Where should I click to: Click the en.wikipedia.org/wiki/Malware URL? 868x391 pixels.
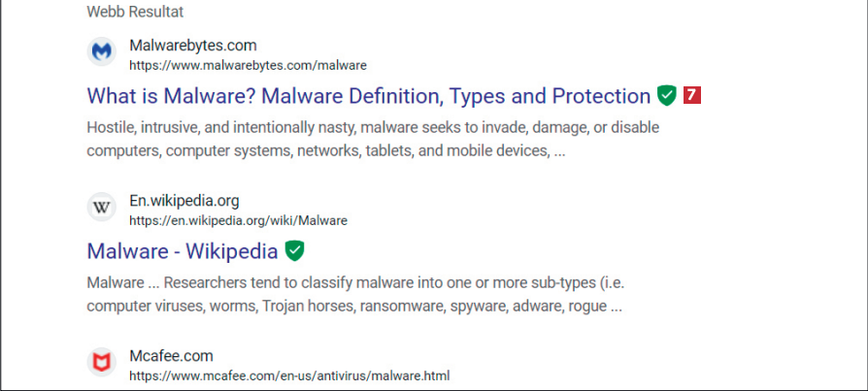(238, 220)
